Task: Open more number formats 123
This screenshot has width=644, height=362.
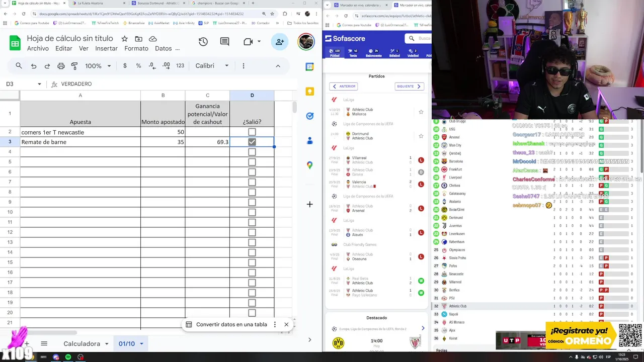Action: click(x=180, y=66)
